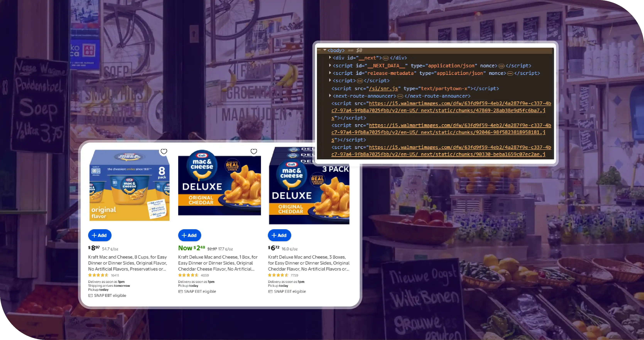The width and height of the screenshot is (644, 340).
Task: Click the Now $2.48 price
Action: point(192,248)
